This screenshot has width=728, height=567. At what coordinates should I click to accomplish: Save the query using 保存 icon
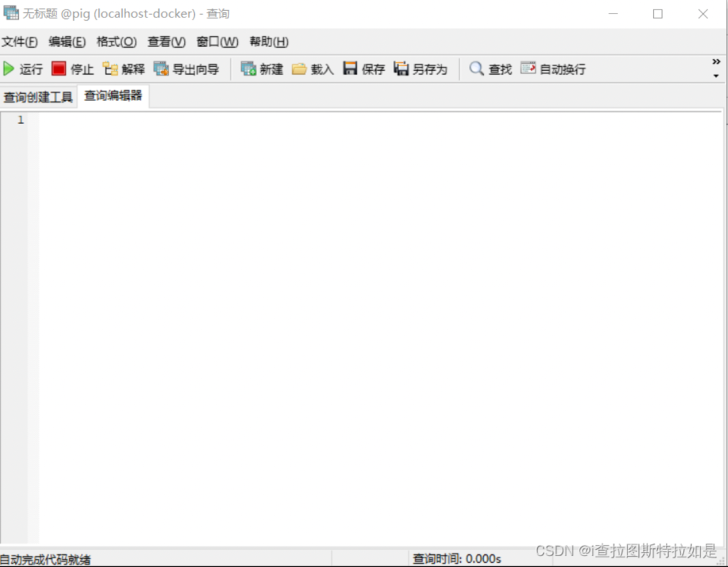point(351,69)
